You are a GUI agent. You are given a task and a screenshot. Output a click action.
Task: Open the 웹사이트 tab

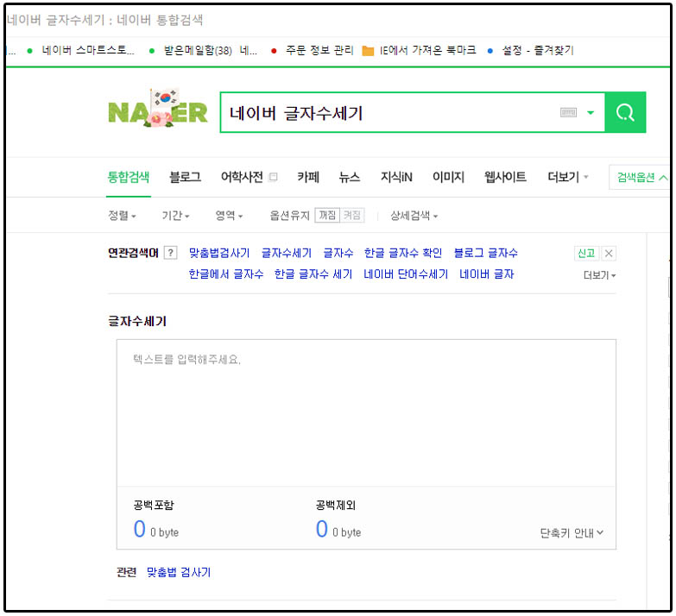(x=505, y=177)
